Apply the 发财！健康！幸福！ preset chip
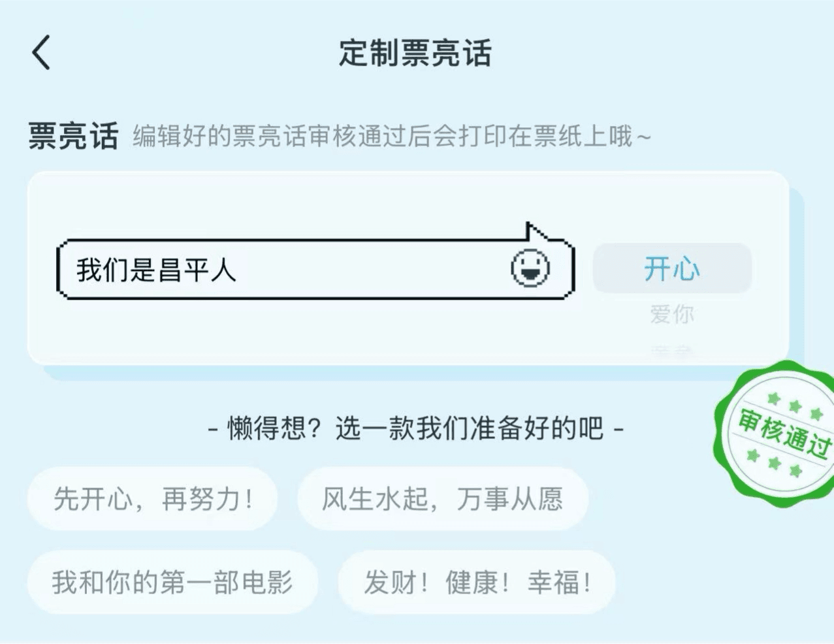Viewport: 834px width, 644px height. pyautogui.click(x=477, y=582)
